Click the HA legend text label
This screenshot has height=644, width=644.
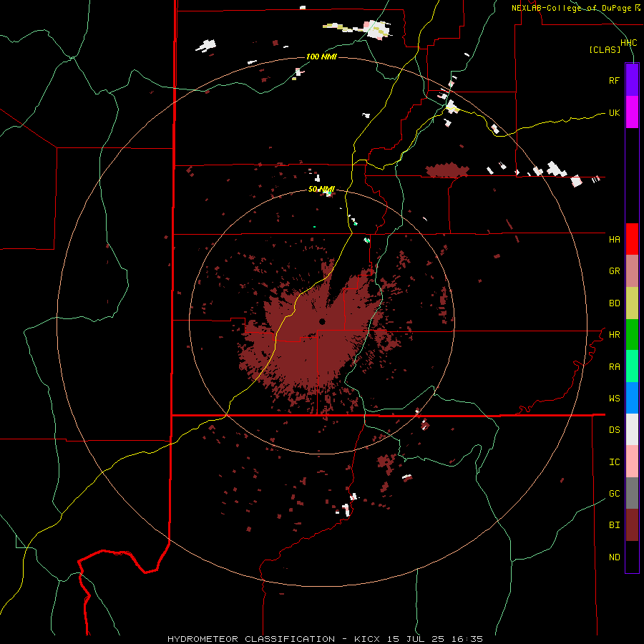614,239
